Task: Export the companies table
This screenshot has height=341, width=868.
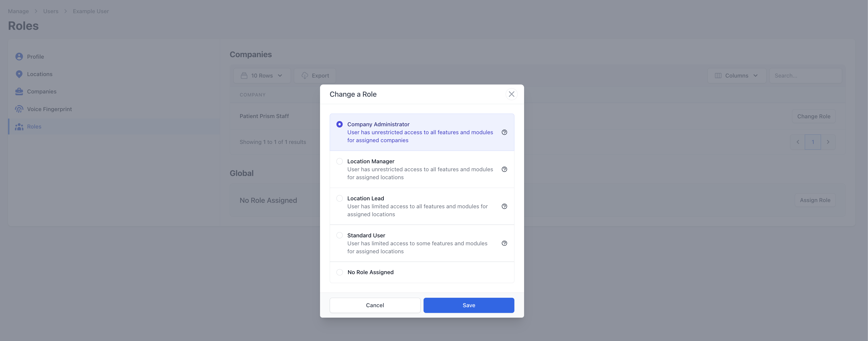Action: (315, 76)
